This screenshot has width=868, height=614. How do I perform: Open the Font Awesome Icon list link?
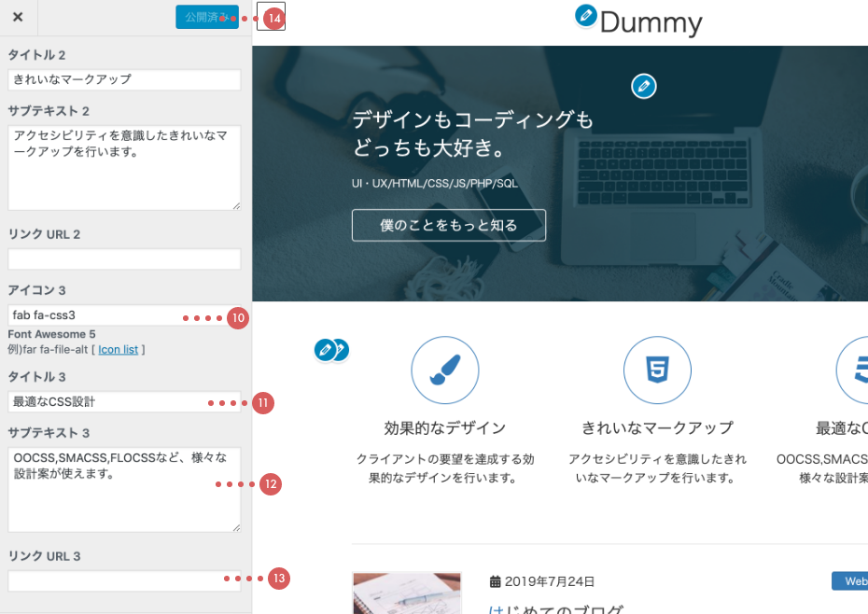click(119, 349)
